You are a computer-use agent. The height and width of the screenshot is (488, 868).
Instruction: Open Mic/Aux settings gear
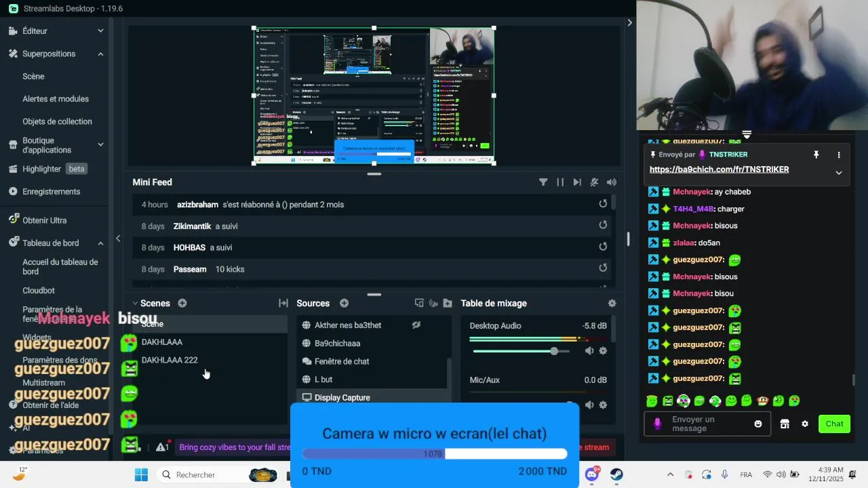point(603,405)
